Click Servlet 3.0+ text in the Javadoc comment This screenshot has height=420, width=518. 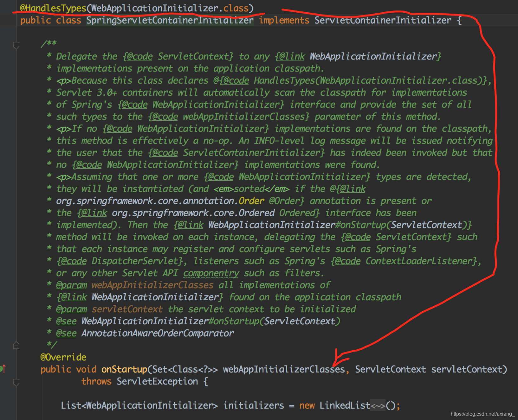(x=87, y=92)
